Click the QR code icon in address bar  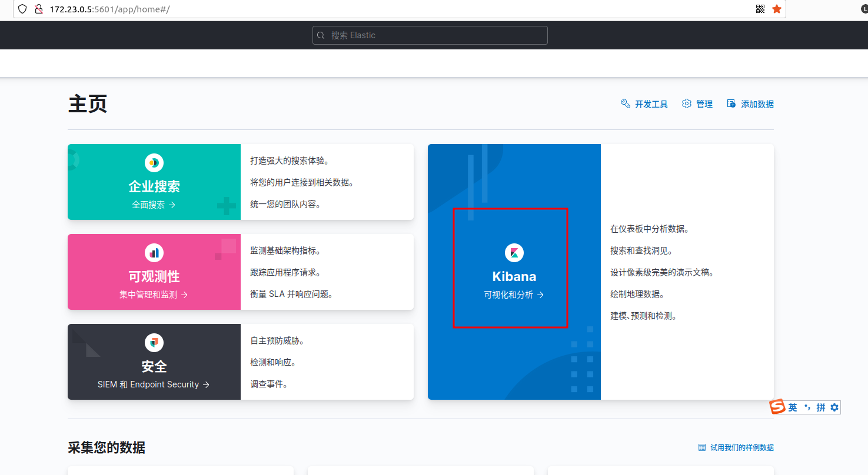pyautogui.click(x=760, y=9)
